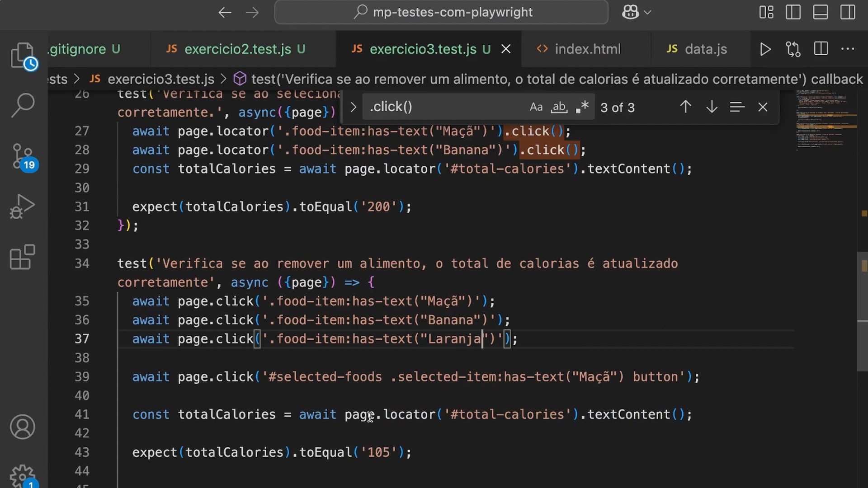Go to previous match in find widget
This screenshot has height=488, width=868.
click(685, 107)
